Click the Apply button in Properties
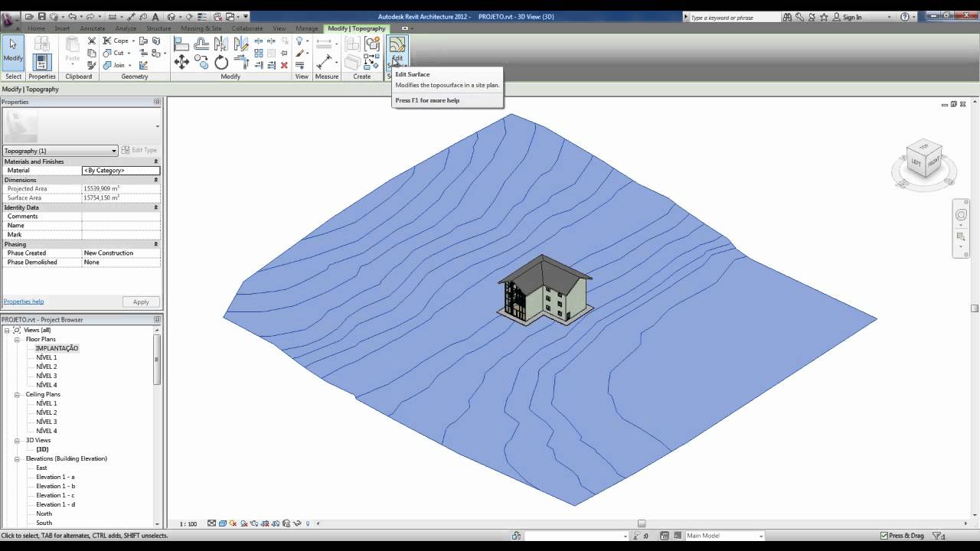The height and width of the screenshot is (551, 980). [141, 302]
